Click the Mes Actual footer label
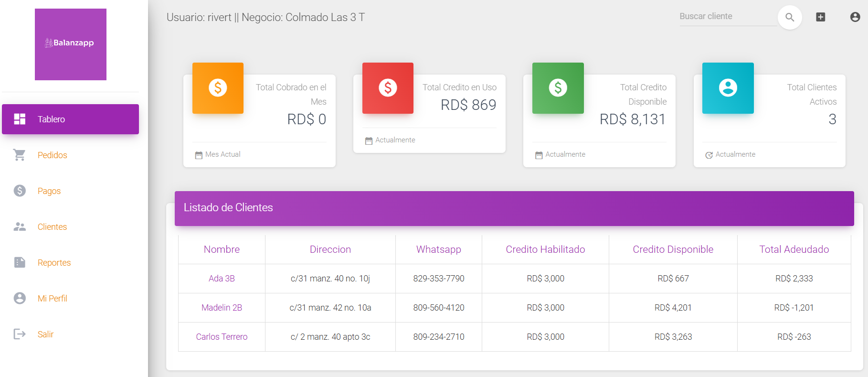868x377 pixels. (223, 154)
